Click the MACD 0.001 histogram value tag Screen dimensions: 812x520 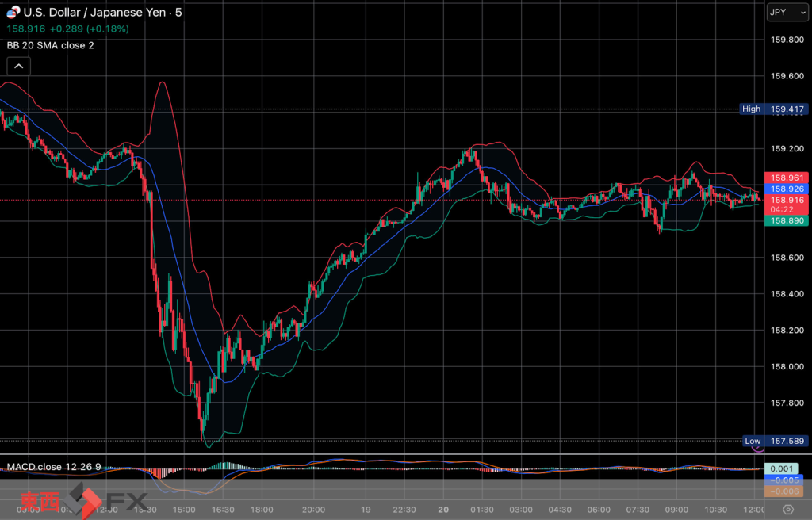(785, 468)
